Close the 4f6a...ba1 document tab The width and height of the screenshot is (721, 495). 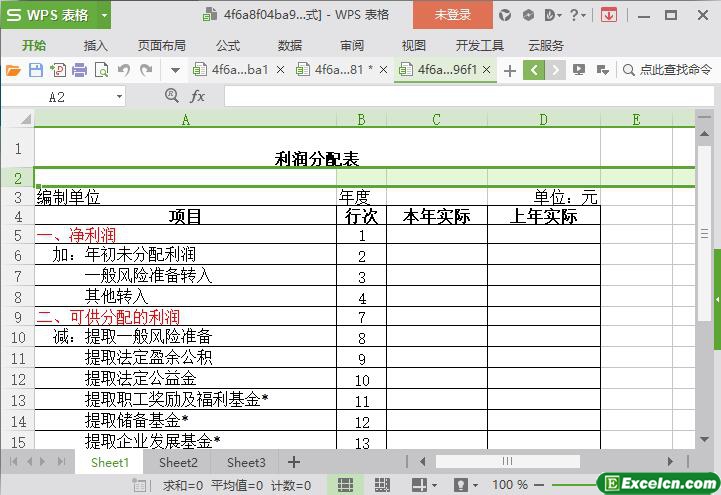[x=280, y=70]
